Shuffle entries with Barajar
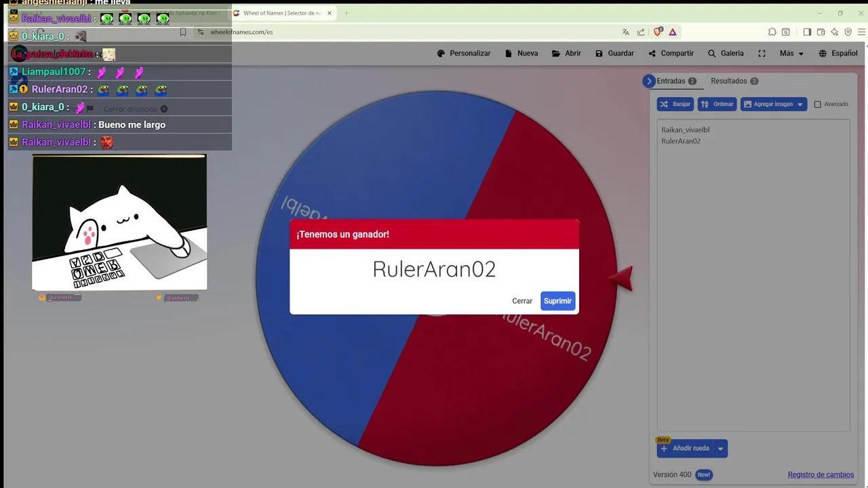The width and height of the screenshot is (868, 488). pos(675,104)
